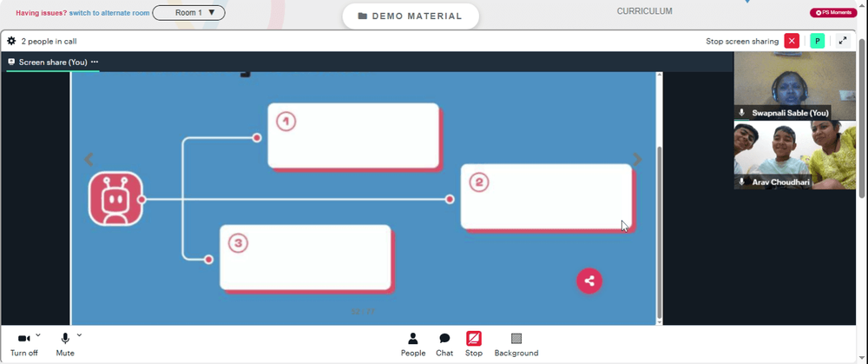
Task: Expand the call to fullscreen
Action: pos(843,41)
